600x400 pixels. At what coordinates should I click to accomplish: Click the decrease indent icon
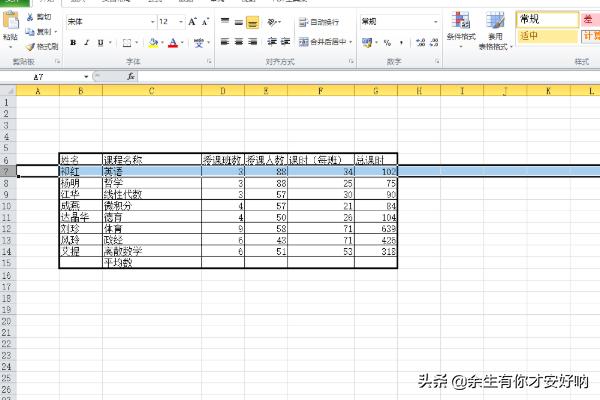coord(272,41)
